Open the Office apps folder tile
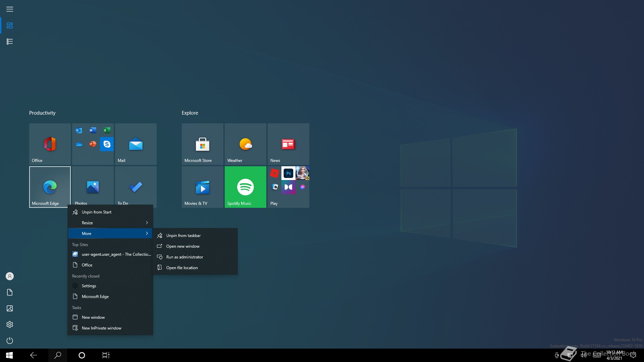Viewport: 644px width, 362px height. pos(93,144)
